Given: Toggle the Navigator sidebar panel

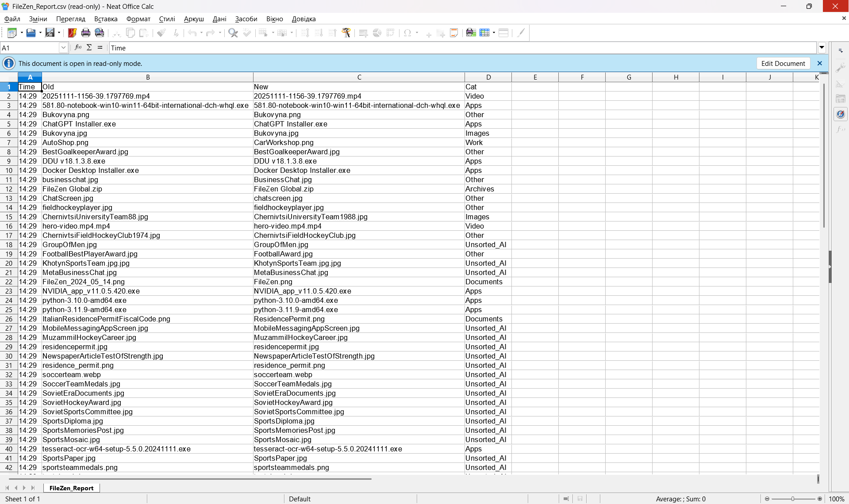Looking at the screenshot, I should [x=840, y=114].
